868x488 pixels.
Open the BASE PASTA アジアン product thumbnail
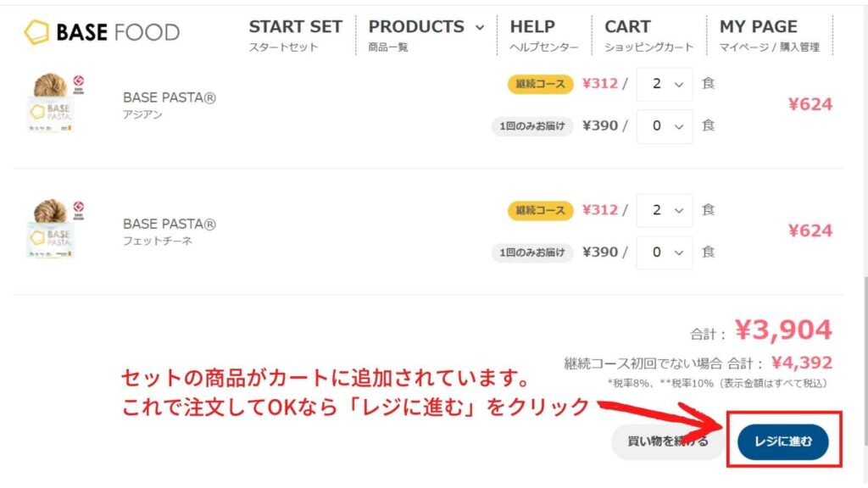pos(50,103)
